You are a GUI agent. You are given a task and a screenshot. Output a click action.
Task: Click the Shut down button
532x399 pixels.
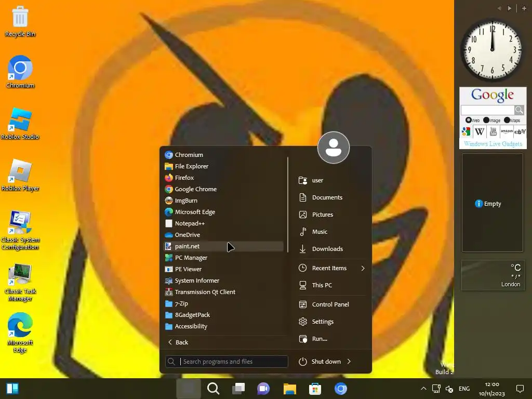click(x=320, y=362)
